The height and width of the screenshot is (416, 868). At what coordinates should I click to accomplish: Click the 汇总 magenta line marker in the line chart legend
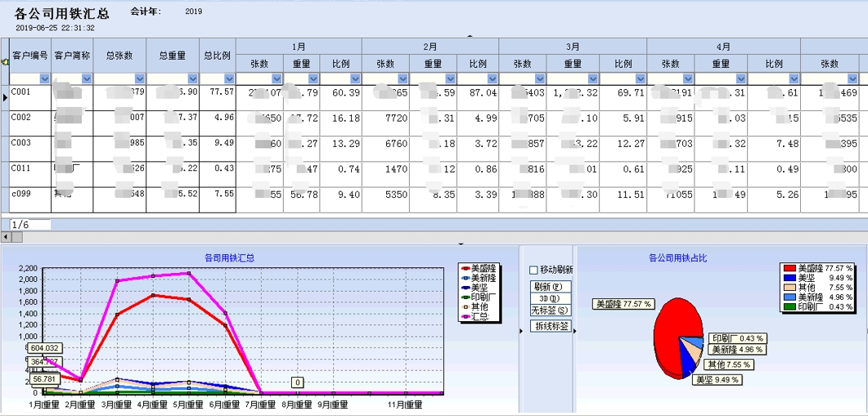click(x=465, y=317)
